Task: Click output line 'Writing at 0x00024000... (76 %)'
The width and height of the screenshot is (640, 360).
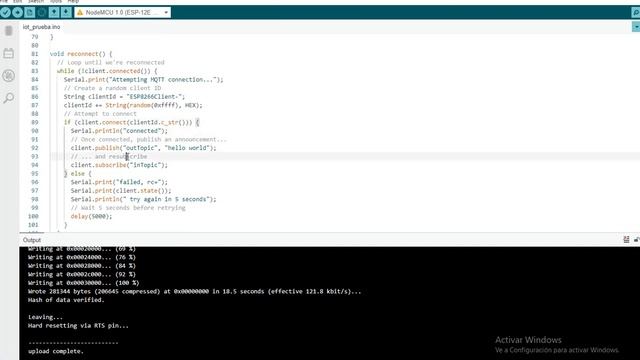Action: click(82, 258)
